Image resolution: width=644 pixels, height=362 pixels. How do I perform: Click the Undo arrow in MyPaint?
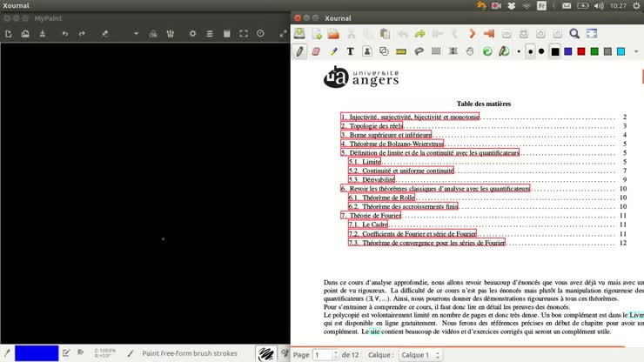[64, 34]
